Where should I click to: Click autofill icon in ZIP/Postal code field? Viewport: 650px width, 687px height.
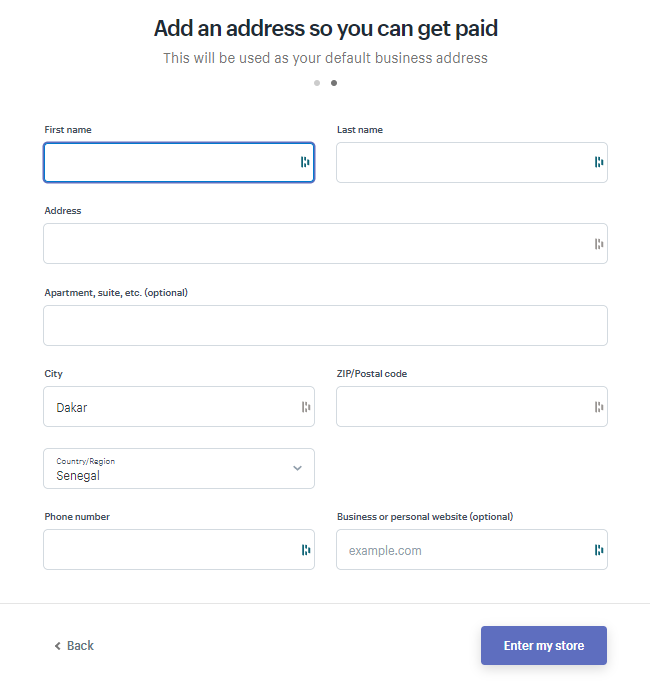pos(599,407)
